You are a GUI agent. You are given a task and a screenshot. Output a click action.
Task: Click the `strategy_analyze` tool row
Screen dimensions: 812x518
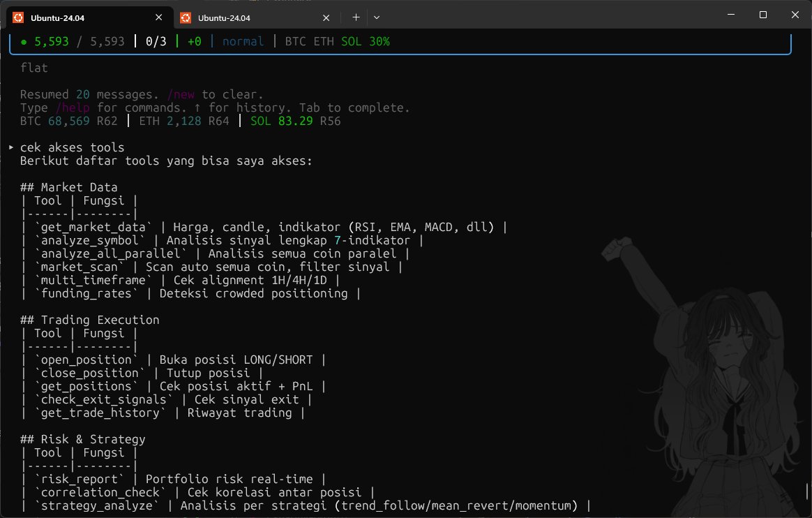[x=306, y=505]
